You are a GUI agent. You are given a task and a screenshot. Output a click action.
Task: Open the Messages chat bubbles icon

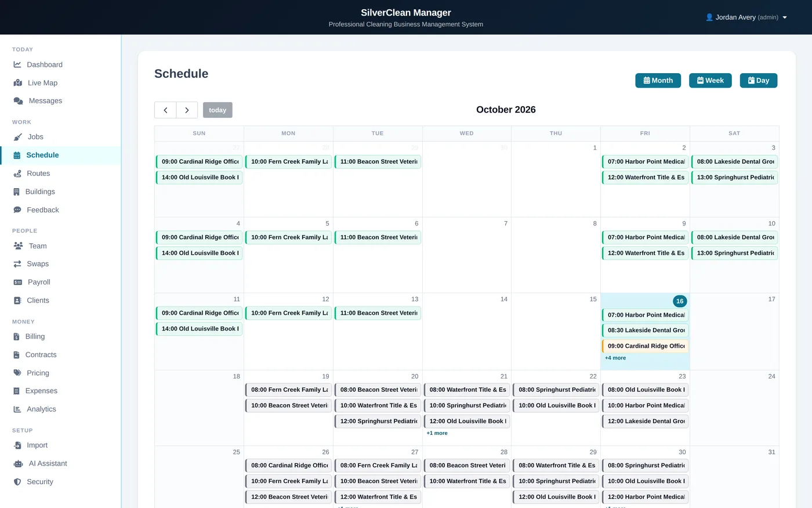pyautogui.click(x=19, y=101)
